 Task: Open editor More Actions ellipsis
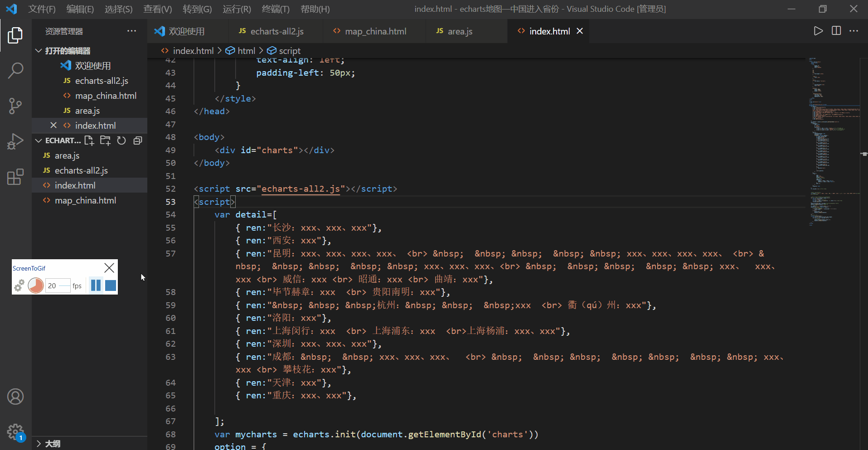(854, 31)
